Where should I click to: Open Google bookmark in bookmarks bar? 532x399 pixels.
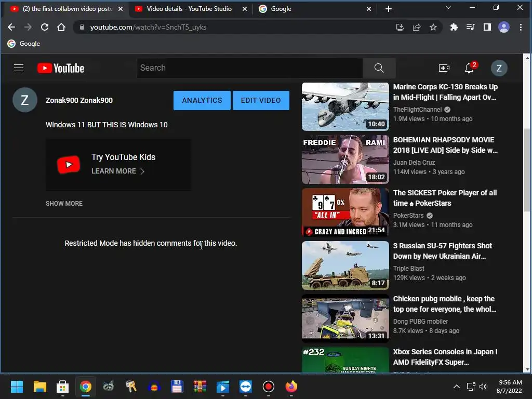coord(24,44)
